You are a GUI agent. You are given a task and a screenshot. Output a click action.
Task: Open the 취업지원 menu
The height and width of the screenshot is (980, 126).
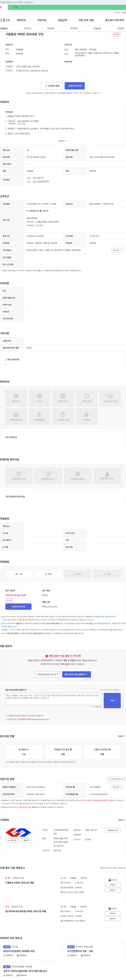(42, 20)
